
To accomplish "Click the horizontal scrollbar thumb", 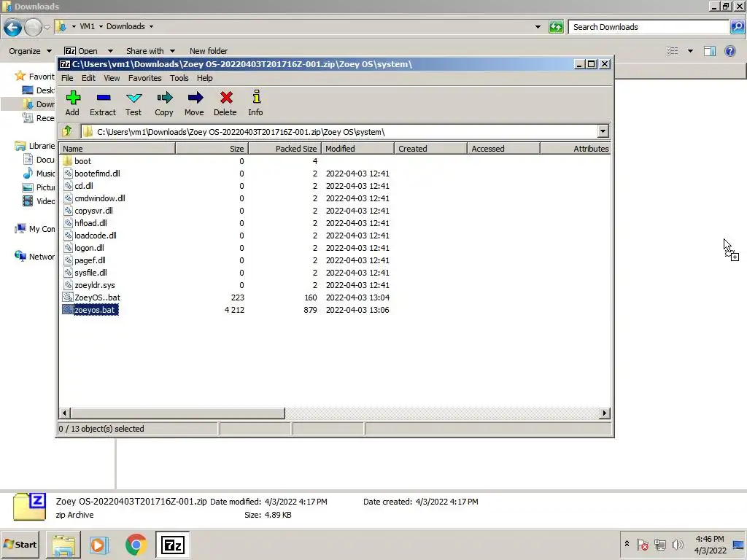I will pos(178,413).
